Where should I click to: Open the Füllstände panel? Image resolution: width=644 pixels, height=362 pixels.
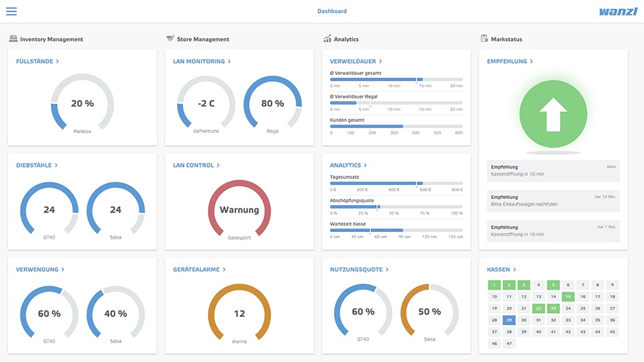38,61
